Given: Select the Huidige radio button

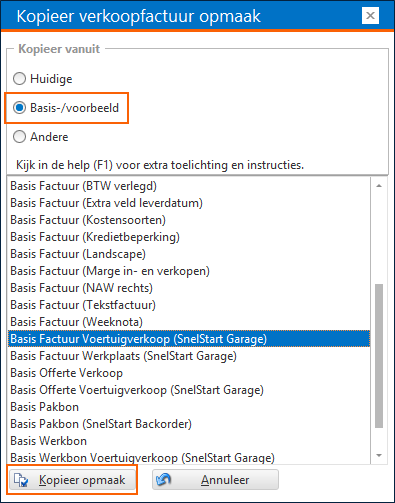Looking at the screenshot, I should pos(42,79).
